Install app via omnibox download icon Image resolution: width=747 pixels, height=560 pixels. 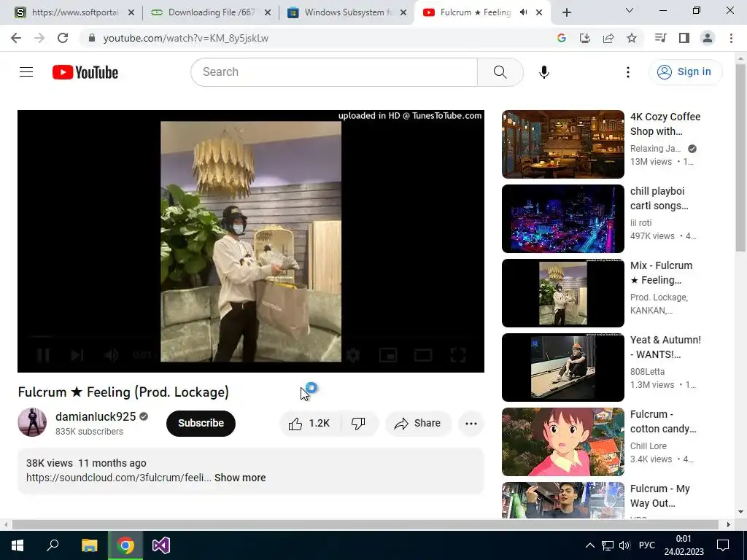(x=585, y=38)
